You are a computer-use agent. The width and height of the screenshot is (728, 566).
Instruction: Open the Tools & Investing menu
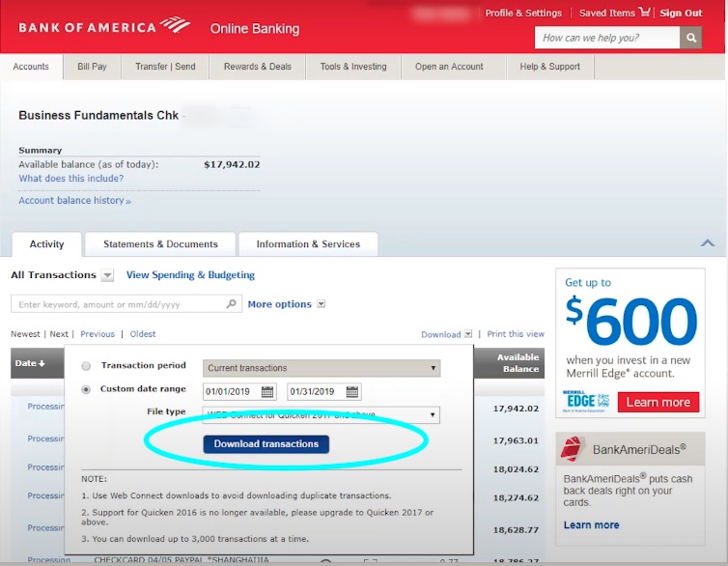pos(353,67)
